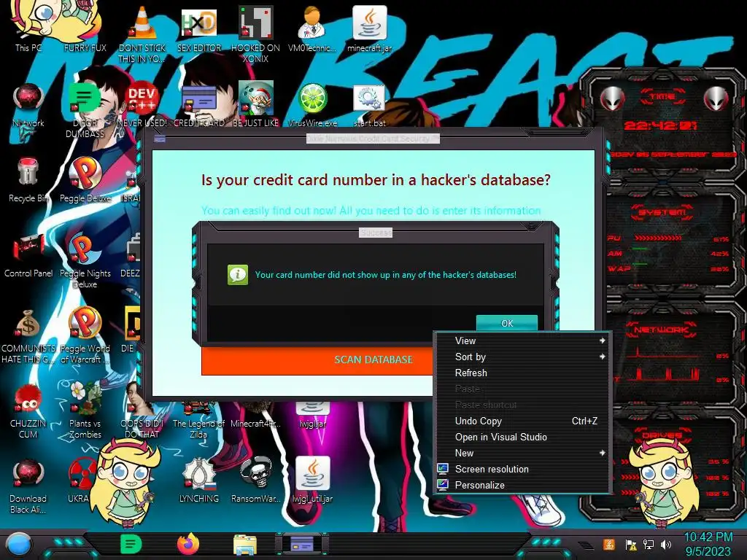The width and height of the screenshot is (747, 560).
Task: Choose Refresh from the context menu
Action: click(x=522, y=373)
